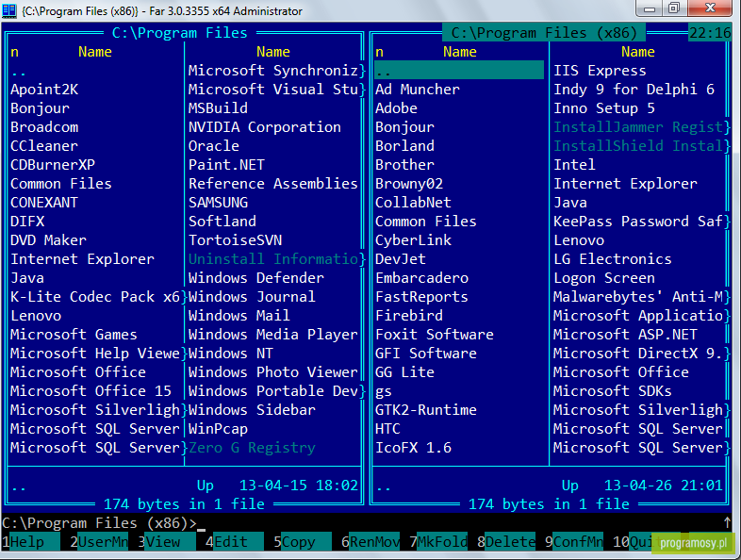Click the right panel title C:\Program Files (x86)
Image resolution: width=741 pixels, height=560 pixels.
coord(542,33)
